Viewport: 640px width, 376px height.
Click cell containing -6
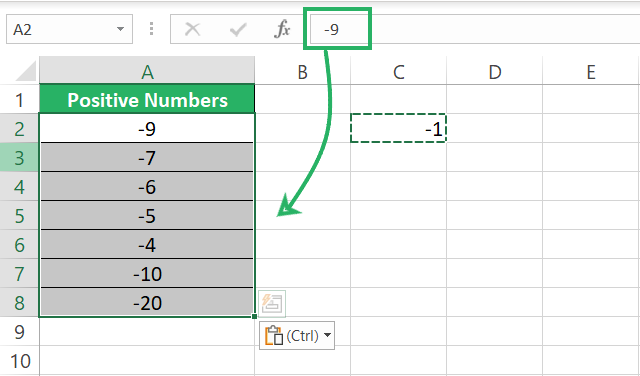pyautogui.click(x=147, y=186)
